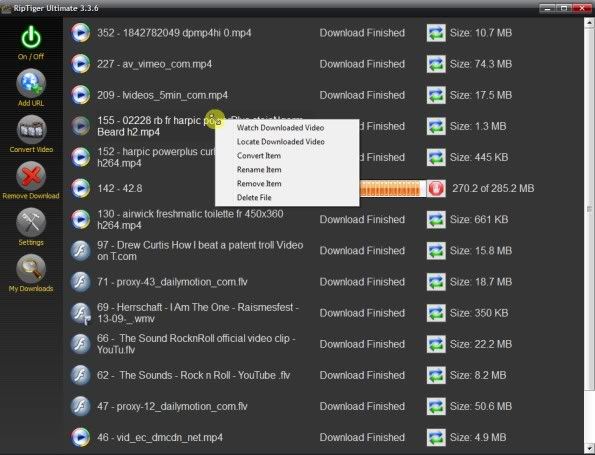Viewport: 595px width, 455px height.
Task: Click the convert arrows icon beside Size: 18.7 MB
Action: point(436,282)
